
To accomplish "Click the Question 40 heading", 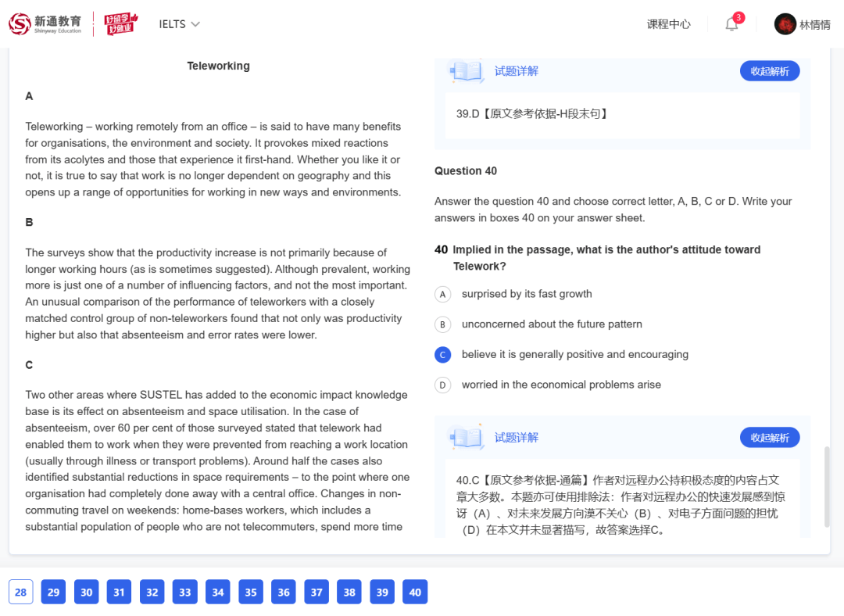I will pyautogui.click(x=466, y=170).
